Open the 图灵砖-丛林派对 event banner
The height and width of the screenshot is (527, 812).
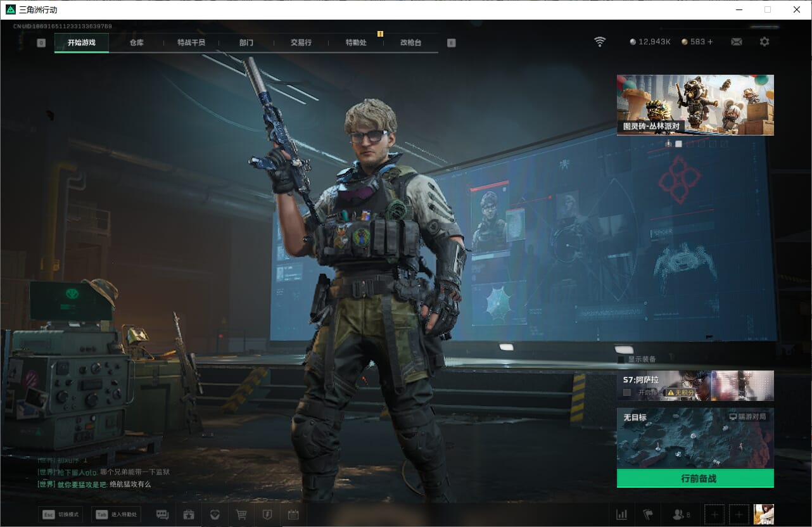695,105
